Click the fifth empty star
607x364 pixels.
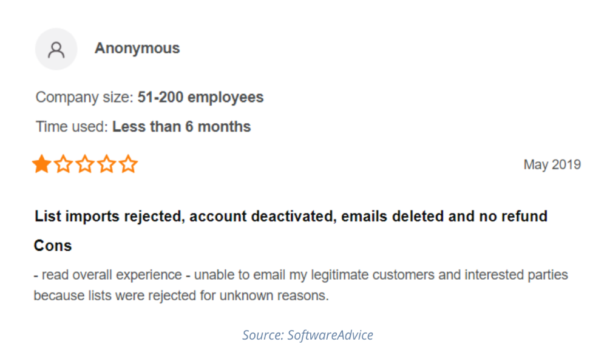[x=128, y=164]
